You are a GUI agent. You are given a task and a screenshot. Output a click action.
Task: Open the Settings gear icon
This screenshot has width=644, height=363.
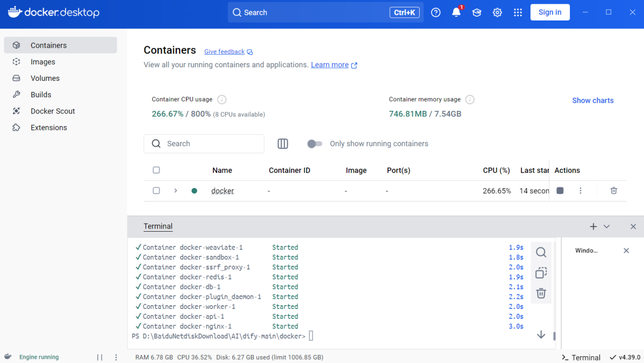pos(497,13)
